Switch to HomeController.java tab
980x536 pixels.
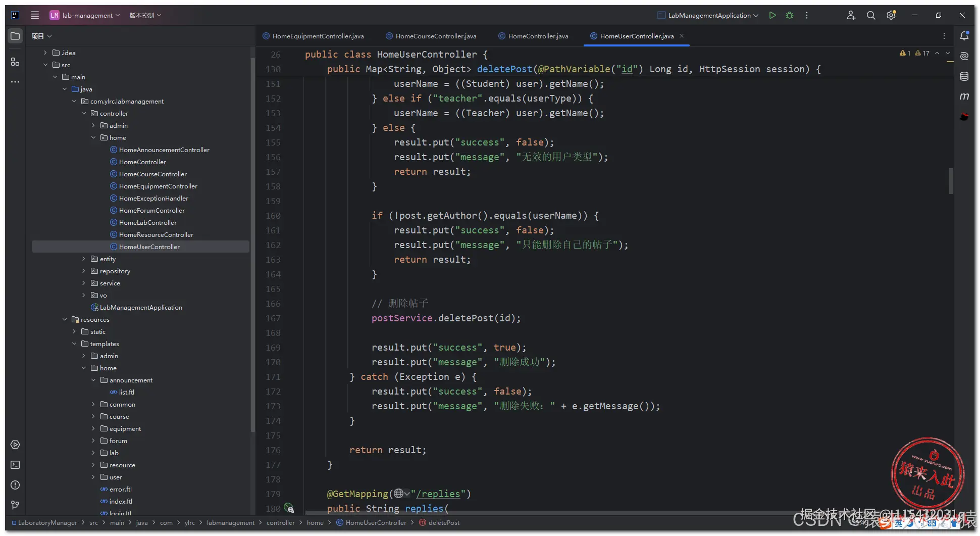(x=534, y=36)
